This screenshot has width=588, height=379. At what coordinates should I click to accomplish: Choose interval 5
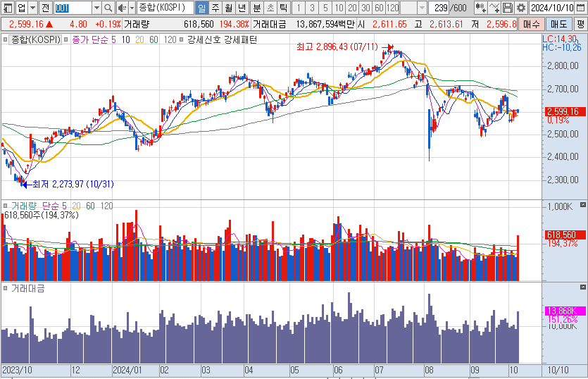tap(325, 8)
